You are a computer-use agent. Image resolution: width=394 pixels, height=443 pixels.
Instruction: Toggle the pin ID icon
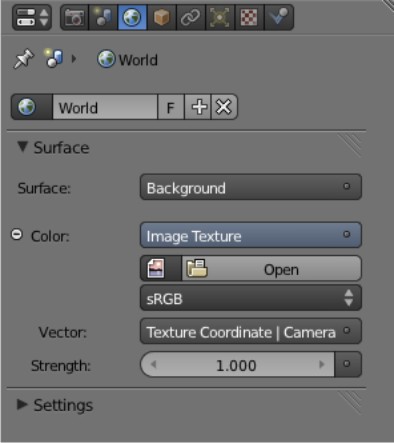coord(23,59)
